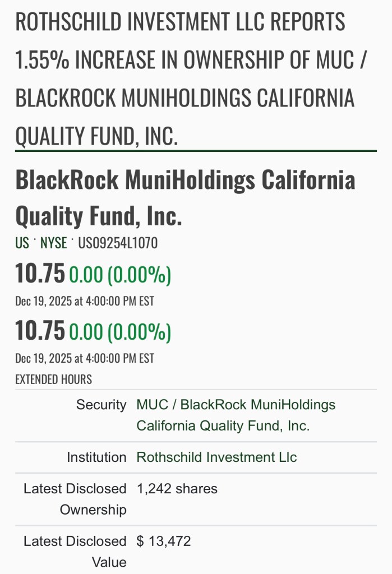Open the NYSE exchange link
The image size is (392, 574).
coord(53,243)
